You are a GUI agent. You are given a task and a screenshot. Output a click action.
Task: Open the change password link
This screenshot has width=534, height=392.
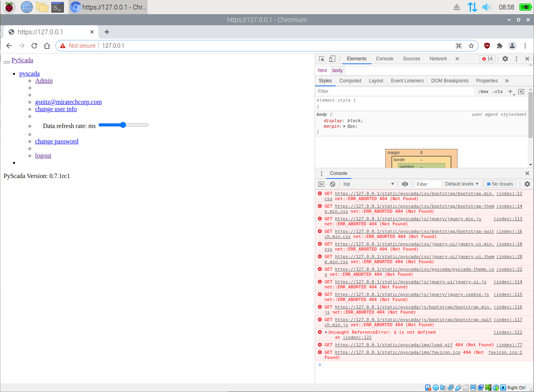coord(56,141)
